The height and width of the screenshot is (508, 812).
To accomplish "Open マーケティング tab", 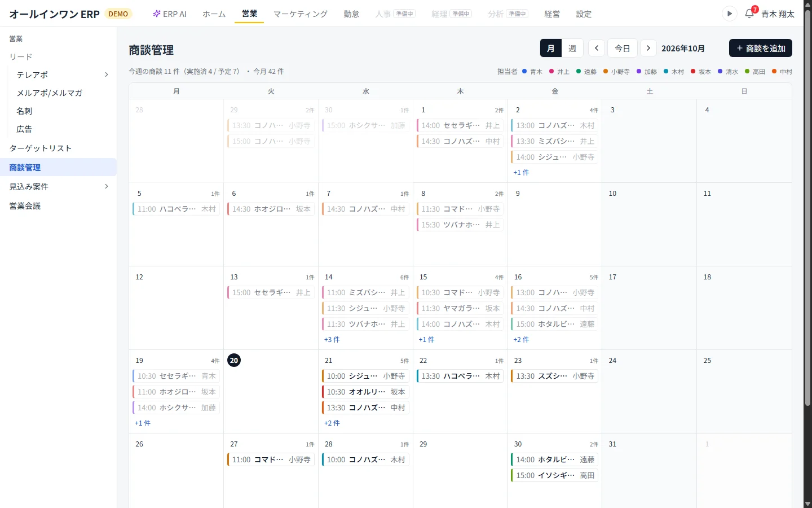I will 301,14.
